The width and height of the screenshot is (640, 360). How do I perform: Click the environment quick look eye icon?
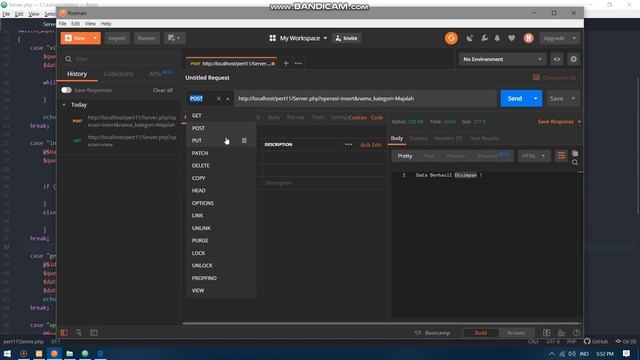pos(557,59)
